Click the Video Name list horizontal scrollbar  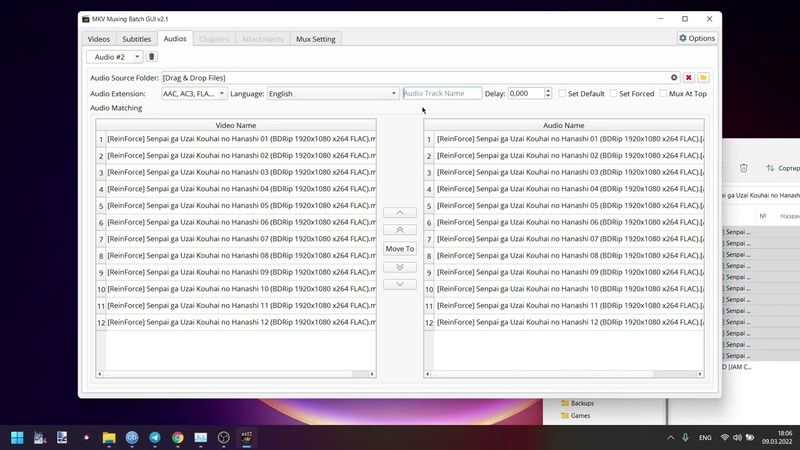(236, 374)
